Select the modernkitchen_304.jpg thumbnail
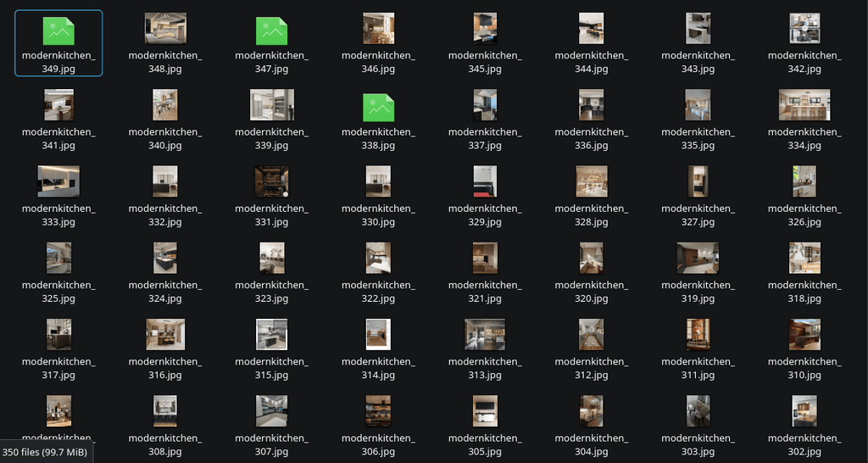Viewport: 868px width, 463px height. click(x=591, y=410)
